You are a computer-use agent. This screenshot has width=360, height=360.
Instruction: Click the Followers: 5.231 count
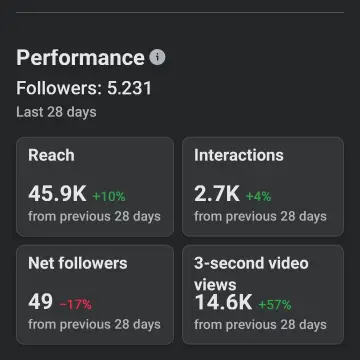click(84, 88)
